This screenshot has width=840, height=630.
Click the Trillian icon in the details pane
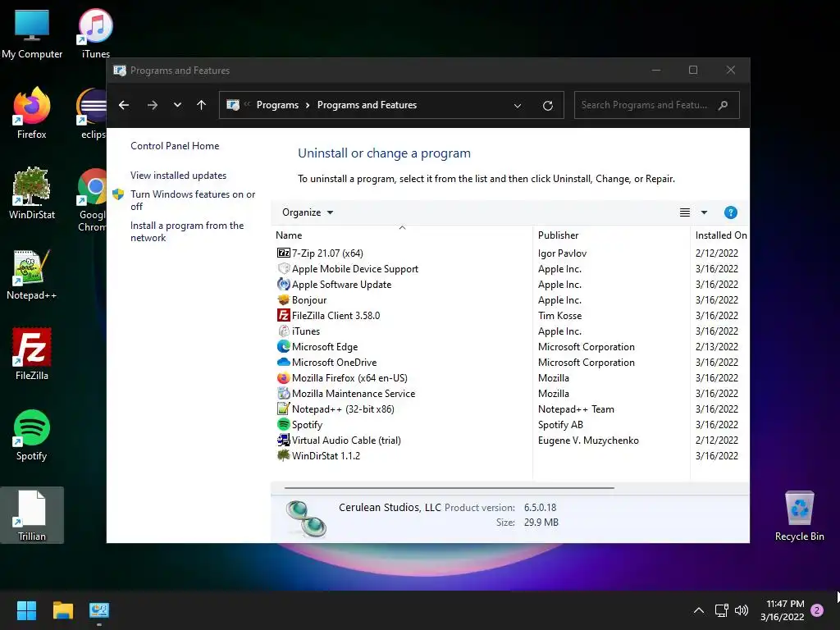pos(306,518)
